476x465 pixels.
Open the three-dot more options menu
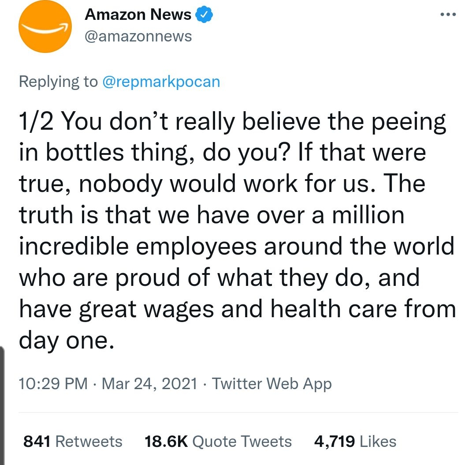(448, 14)
